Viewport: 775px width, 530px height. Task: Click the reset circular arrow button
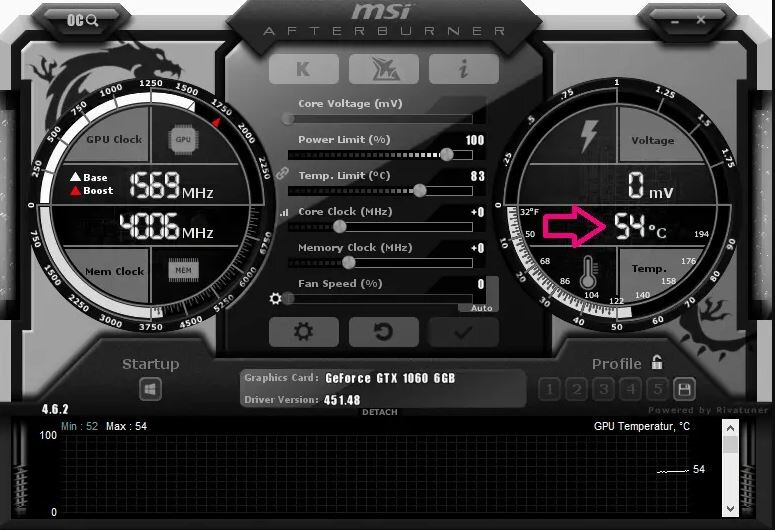(x=384, y=332)
